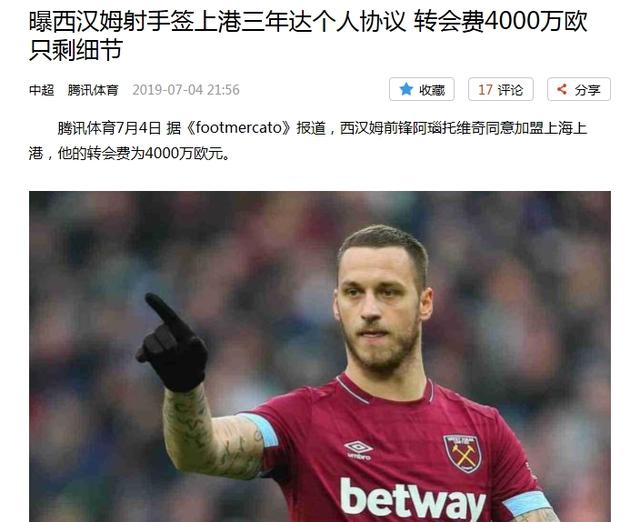Click the Umbro logo on the shirt
Image resolution: width=640 pixels, height=522 pixels.
point(358,450)
